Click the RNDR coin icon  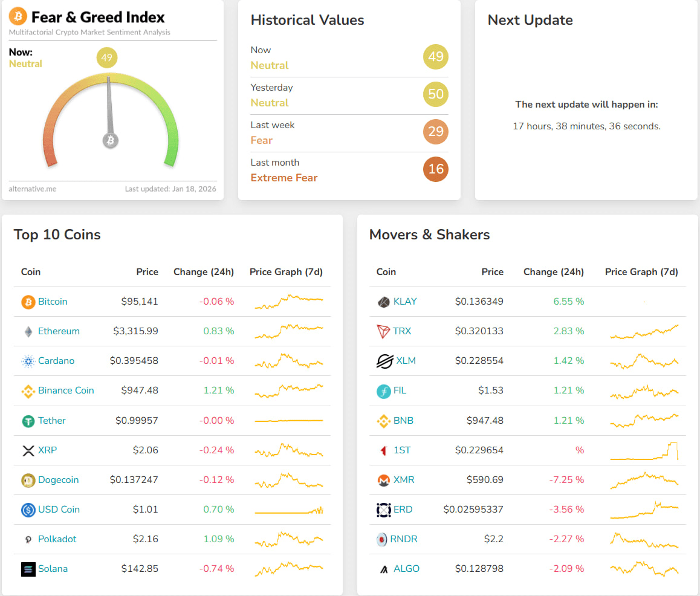381,539
